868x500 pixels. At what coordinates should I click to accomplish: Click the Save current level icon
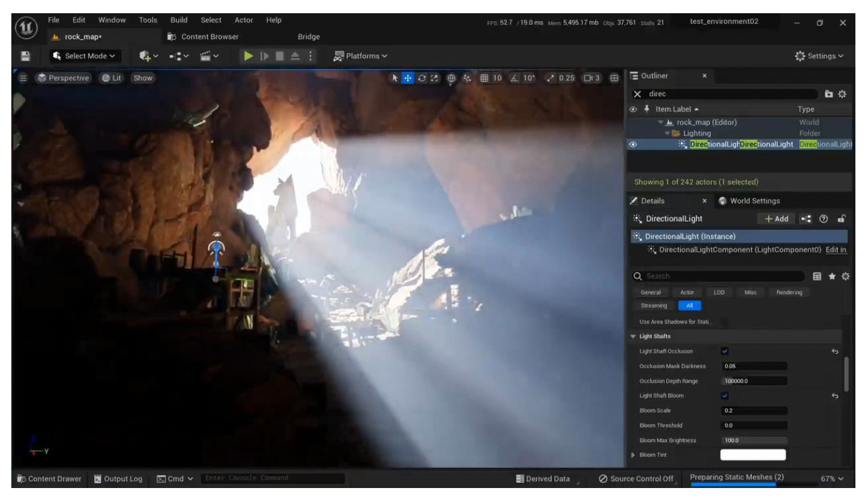(26, 56)
